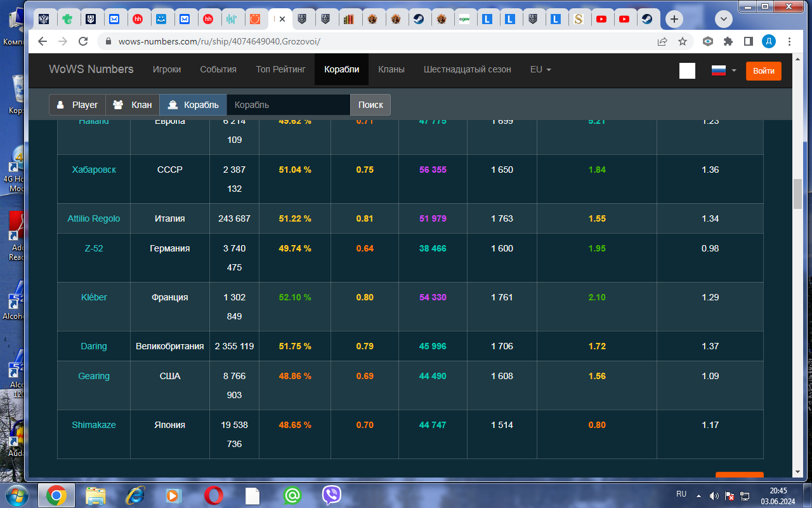Switch to the books icon tab
The height and width of the screenshot is (508, 812).
pyautogui.click(x=349, y=19)
